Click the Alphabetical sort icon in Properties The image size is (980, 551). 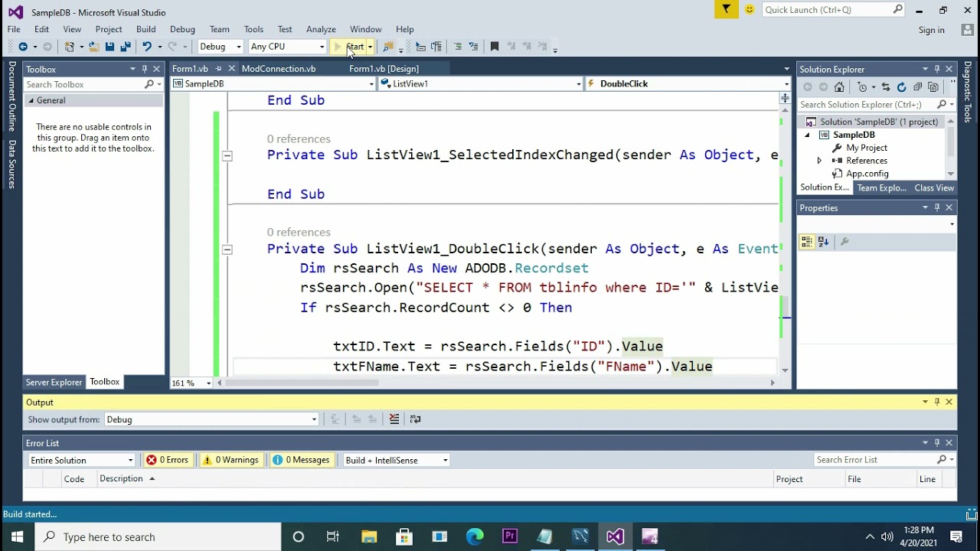823,242
